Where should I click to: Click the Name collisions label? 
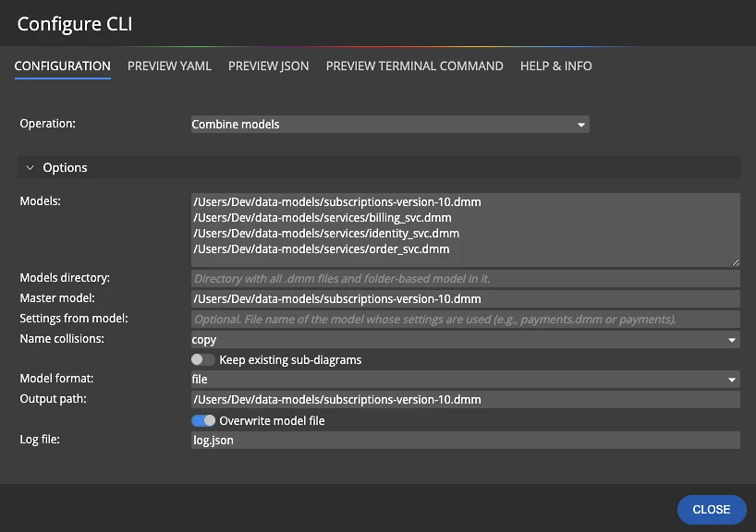[x=62, y=339]
